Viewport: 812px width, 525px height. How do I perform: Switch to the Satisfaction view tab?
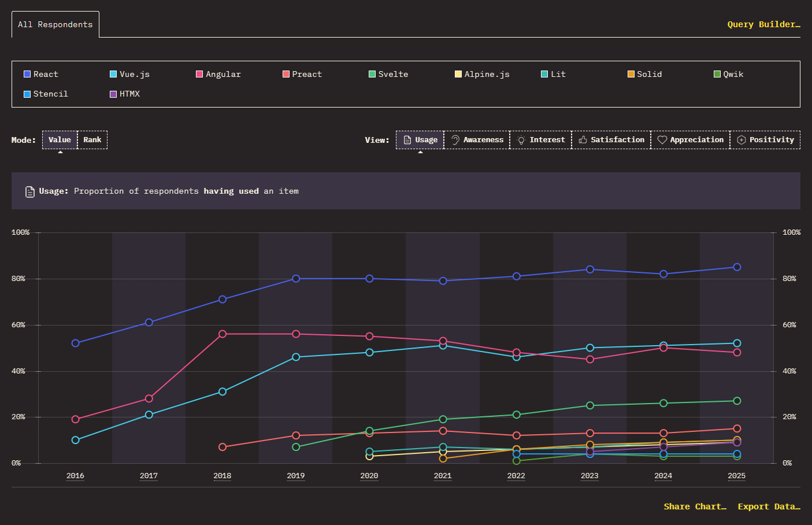pyautogui.click(x=611, y=140)
